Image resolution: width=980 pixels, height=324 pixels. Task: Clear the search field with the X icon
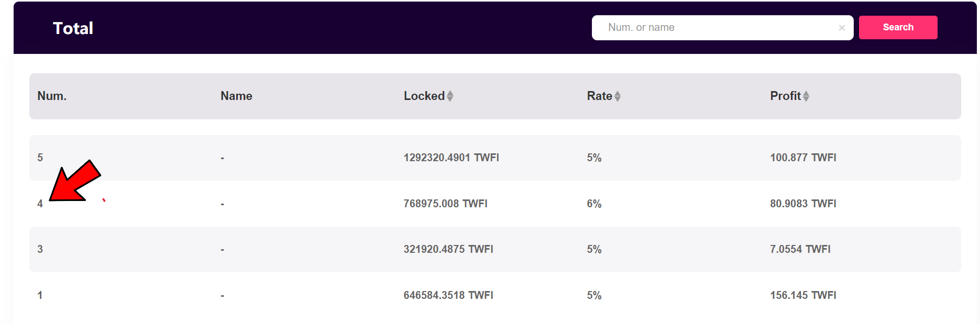[842, 28]
